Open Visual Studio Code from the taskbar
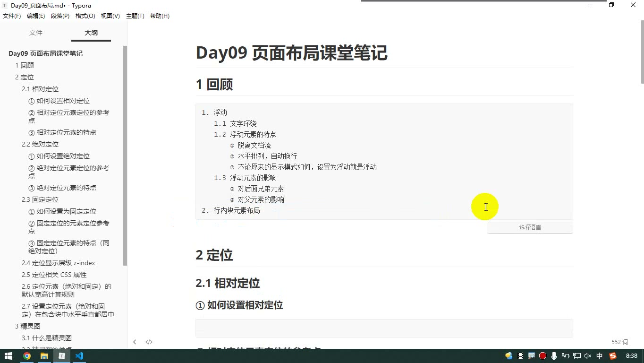The image size is (644, 363). pyautogui.click(x=79, y=356)
